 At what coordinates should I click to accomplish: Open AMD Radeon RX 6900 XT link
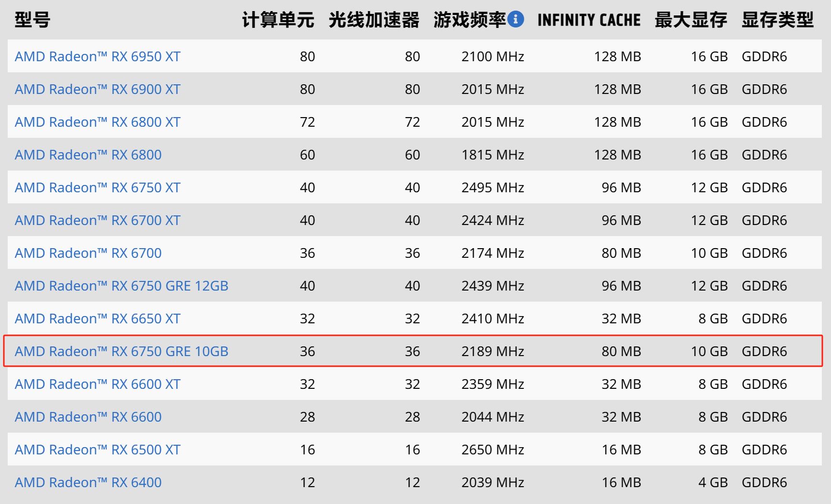(98, 89)
